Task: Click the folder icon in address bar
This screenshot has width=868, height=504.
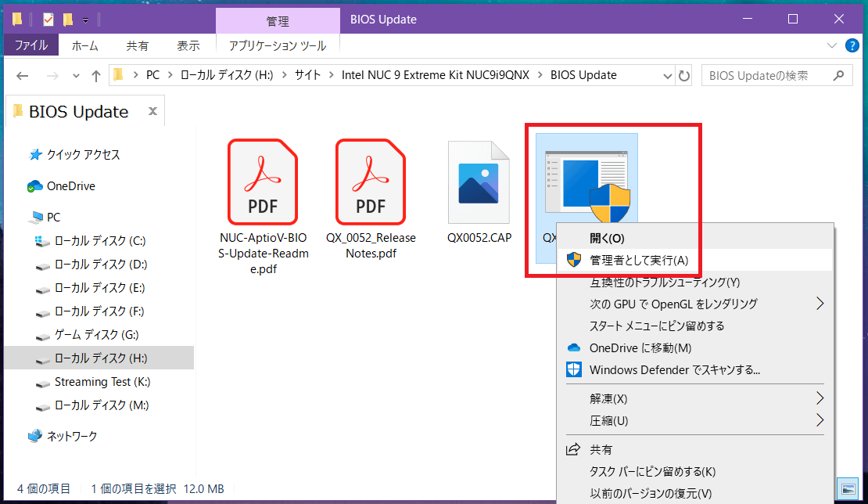Action: (118, 75)
